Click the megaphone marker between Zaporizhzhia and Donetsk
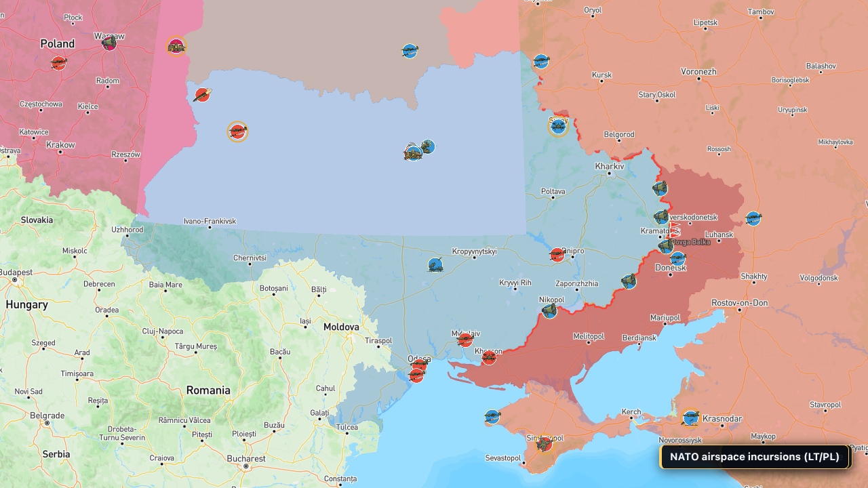Image resolution: width=868 pixels, height=488 pixels. pos(629,281)
